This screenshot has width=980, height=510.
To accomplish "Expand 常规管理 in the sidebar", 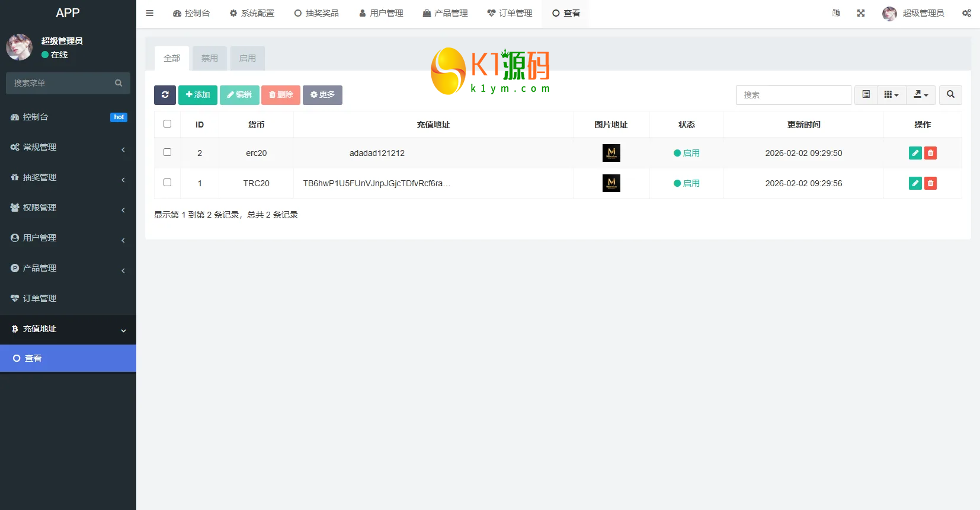I will [68, 147].
